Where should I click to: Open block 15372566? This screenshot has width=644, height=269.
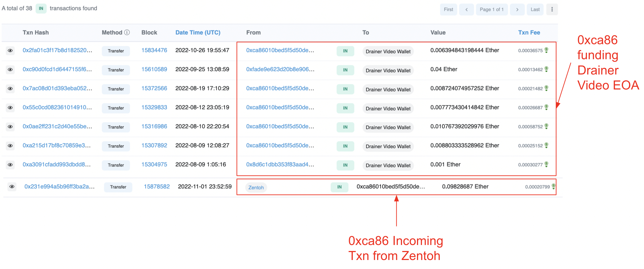point(154,88)
